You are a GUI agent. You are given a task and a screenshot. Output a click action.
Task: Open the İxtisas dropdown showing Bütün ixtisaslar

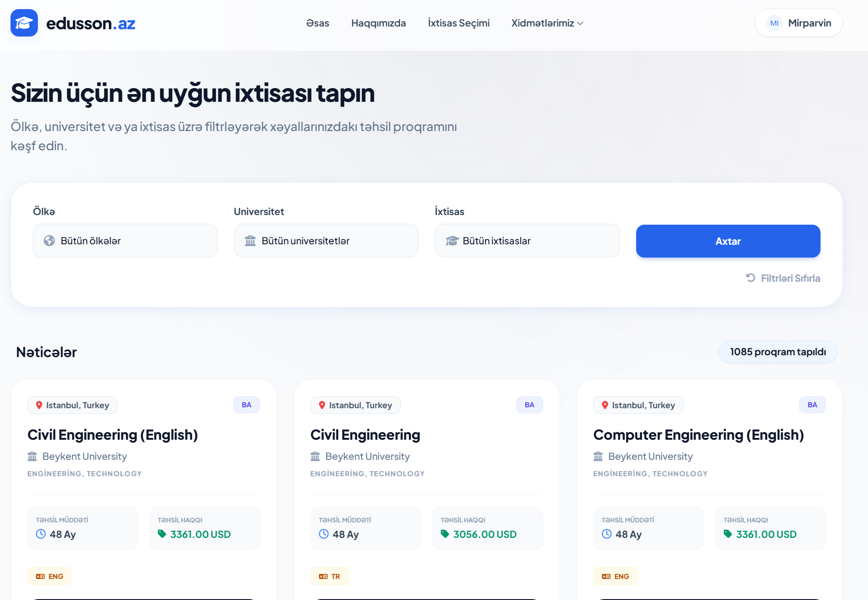527,241
